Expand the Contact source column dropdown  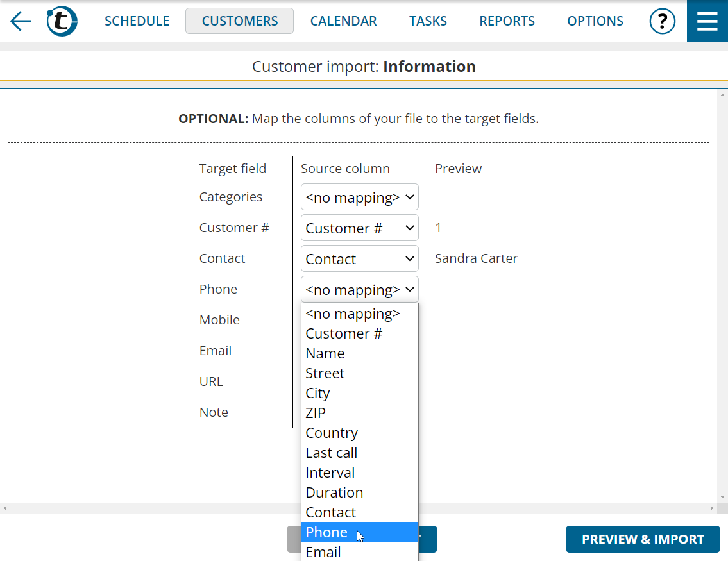tap(359, 259)
